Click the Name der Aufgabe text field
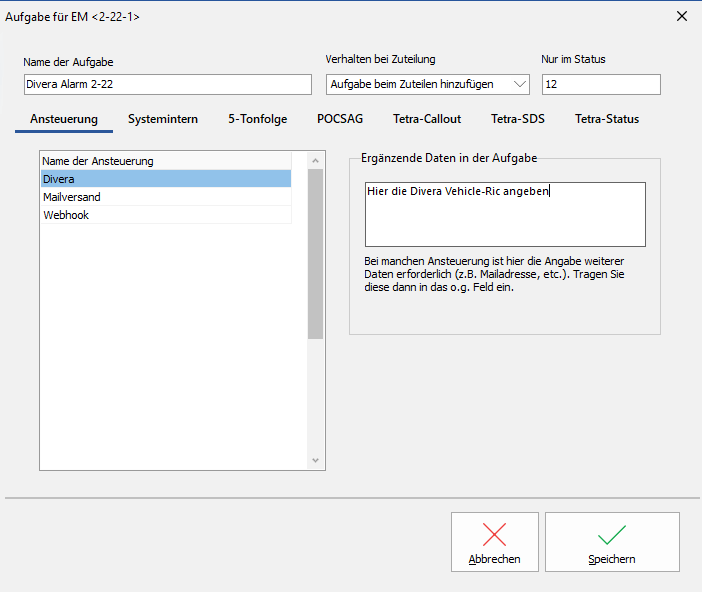 point(167,85)
